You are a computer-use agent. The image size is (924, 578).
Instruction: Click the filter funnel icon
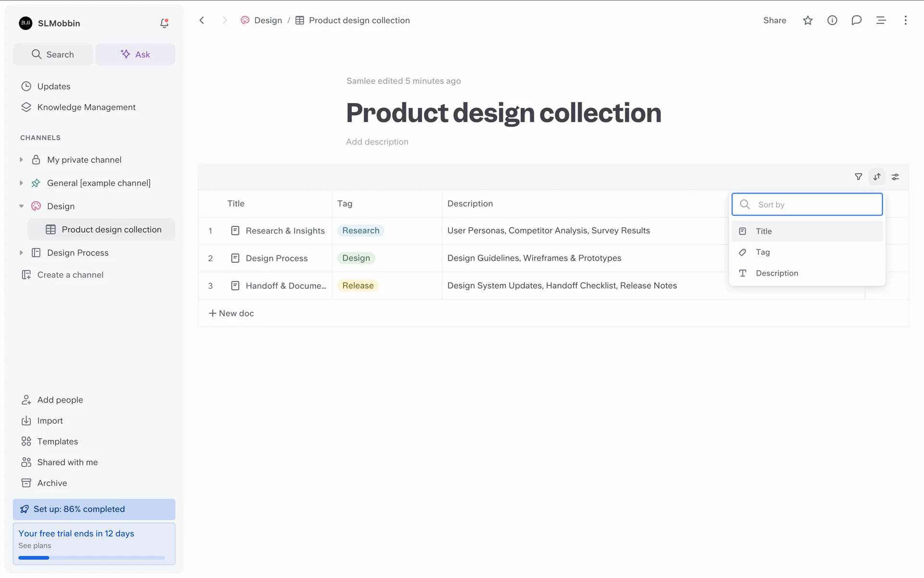(x=858, y=177)
